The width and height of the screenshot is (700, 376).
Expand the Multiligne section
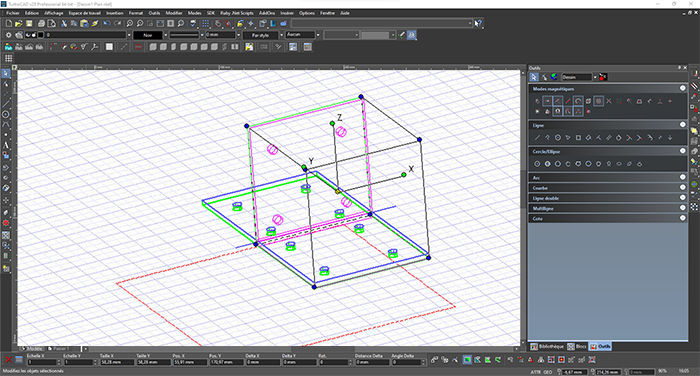pyautogui.click(x=683, y=208)
